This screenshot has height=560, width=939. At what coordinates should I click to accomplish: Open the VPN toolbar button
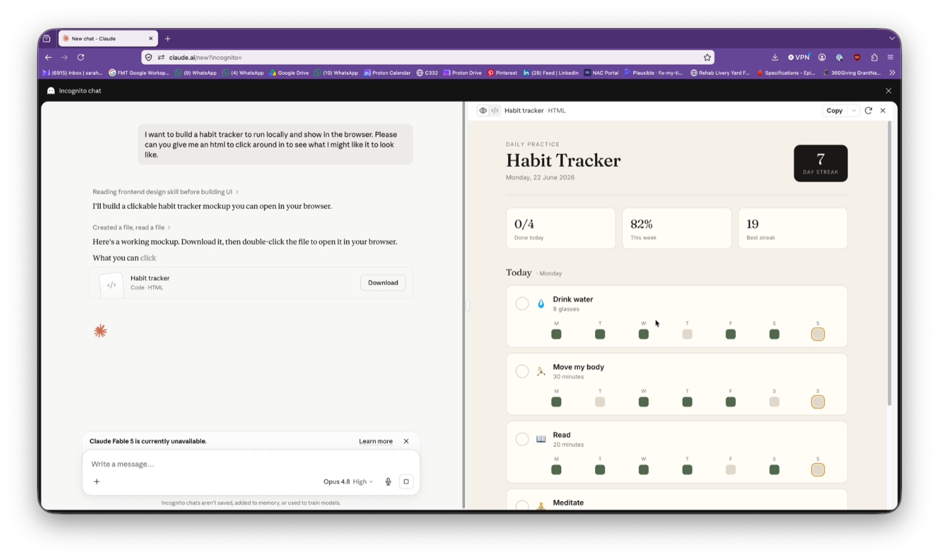click(799, 57)
